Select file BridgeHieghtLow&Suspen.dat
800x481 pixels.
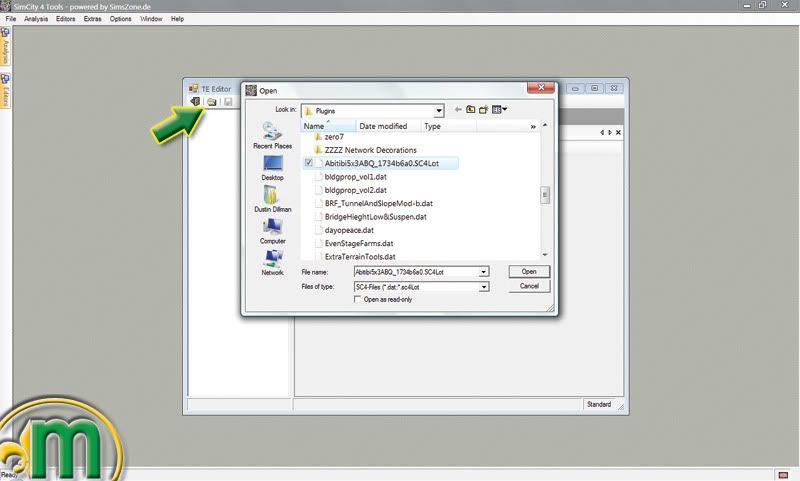(370, 216)
